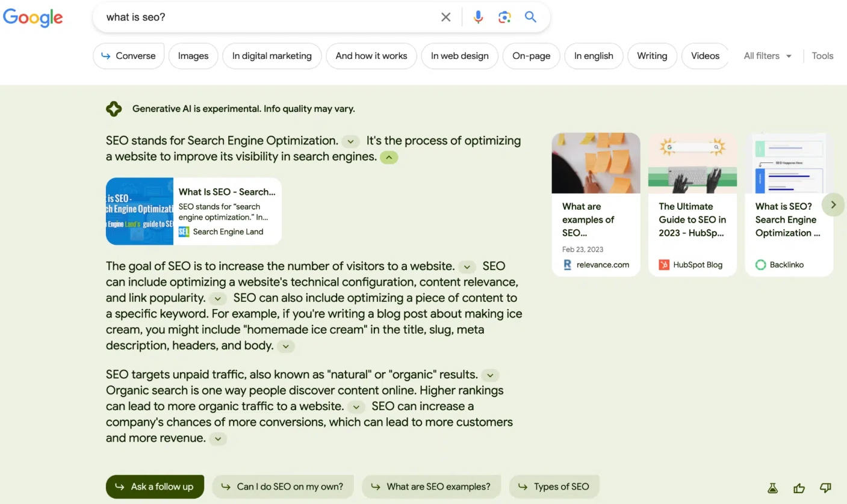Clear the search query using the X icon
This screenshot has height=504, width=847.
[445, 17]
